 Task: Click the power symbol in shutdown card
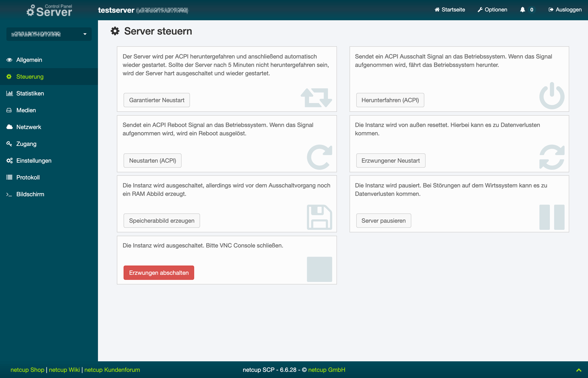tap(551, 96)
